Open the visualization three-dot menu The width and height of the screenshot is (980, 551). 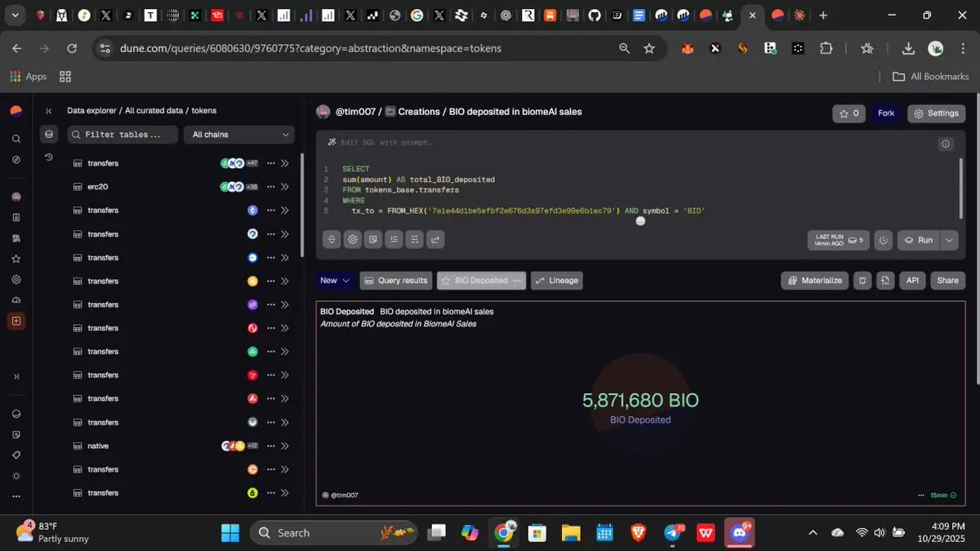coord(921,495)
